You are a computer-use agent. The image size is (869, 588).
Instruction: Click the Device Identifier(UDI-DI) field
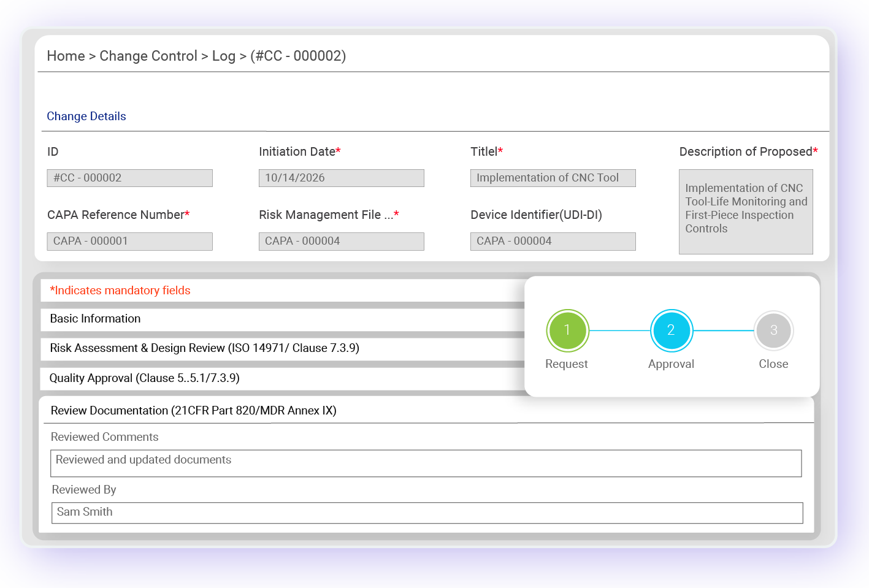(x=553, y=241)
